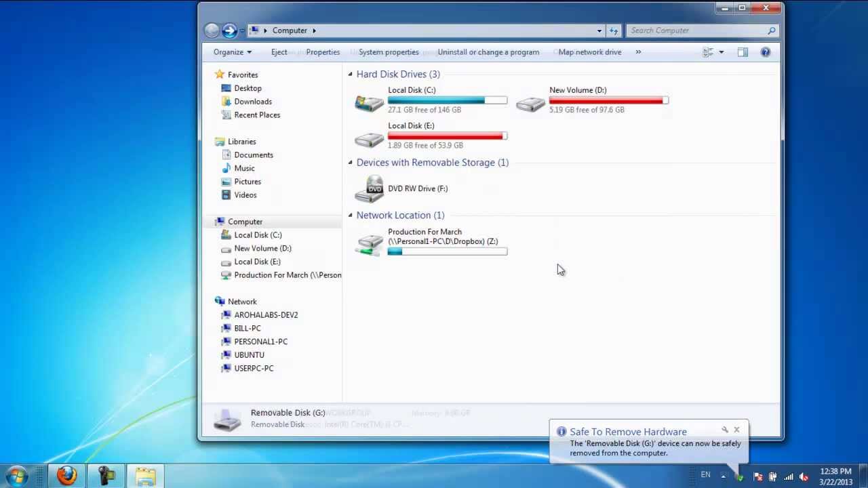Collapse the Hard Disk Drives group

pos(351,74)
